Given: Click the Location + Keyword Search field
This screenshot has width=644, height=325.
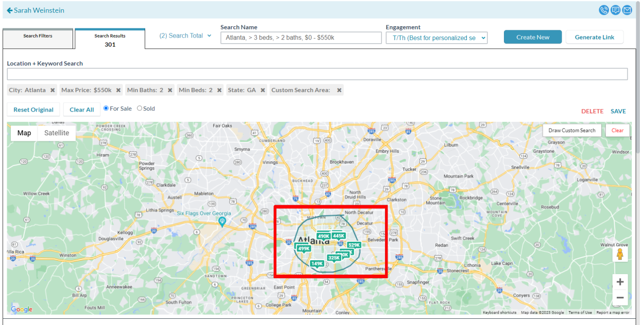Looking at the screenshot, I should pos(317,74).
